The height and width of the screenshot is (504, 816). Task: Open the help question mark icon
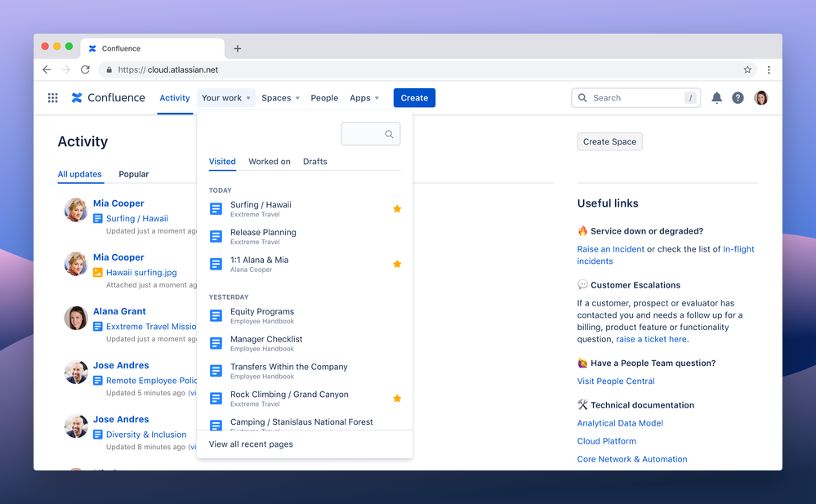point(738,98)
